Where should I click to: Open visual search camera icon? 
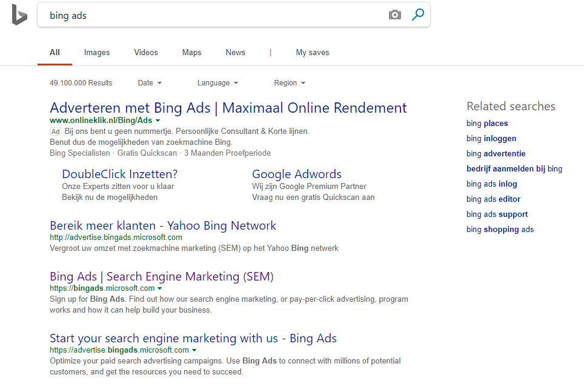coord(395,15)
